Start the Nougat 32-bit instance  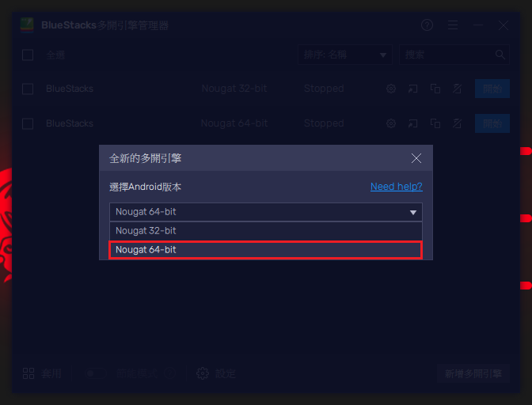click(492, 89)
